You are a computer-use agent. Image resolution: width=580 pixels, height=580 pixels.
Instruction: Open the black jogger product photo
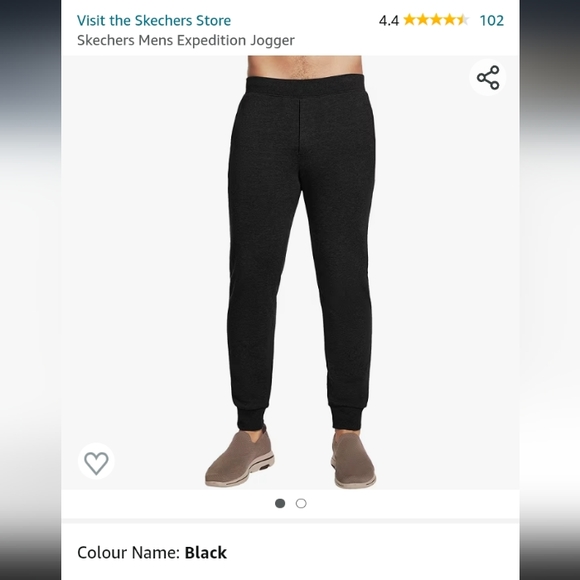pyautogui.click(x=290, y=272)
